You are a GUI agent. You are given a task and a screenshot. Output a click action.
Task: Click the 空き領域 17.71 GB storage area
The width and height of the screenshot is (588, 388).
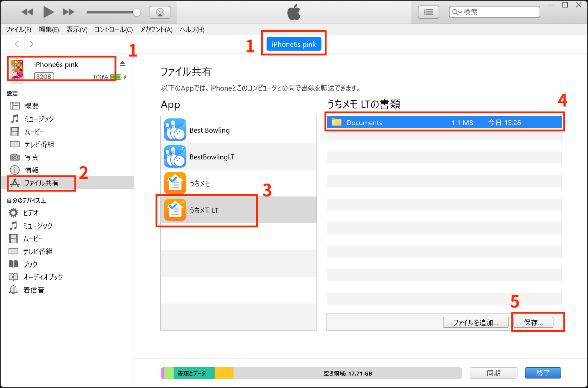[x=348, y=373]
